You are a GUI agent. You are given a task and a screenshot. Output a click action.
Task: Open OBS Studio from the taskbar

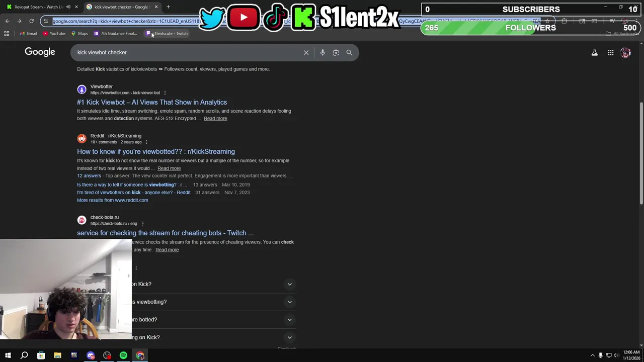tap(107, 355)
